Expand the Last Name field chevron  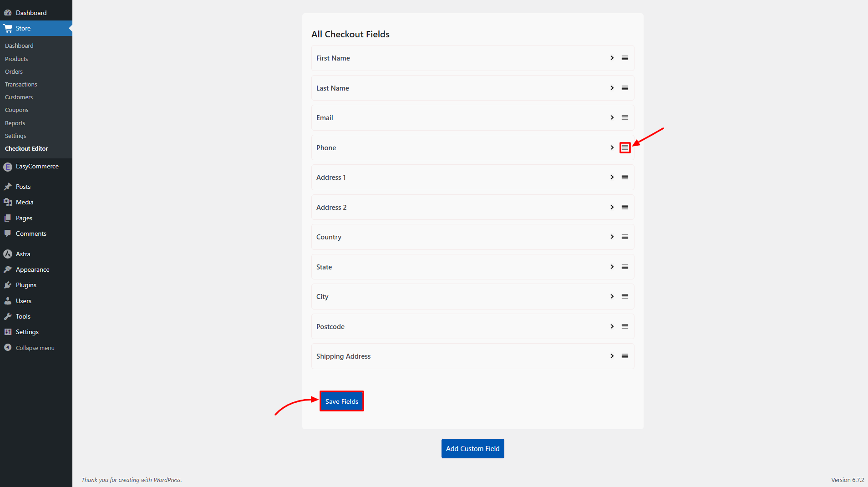[612, 88]
